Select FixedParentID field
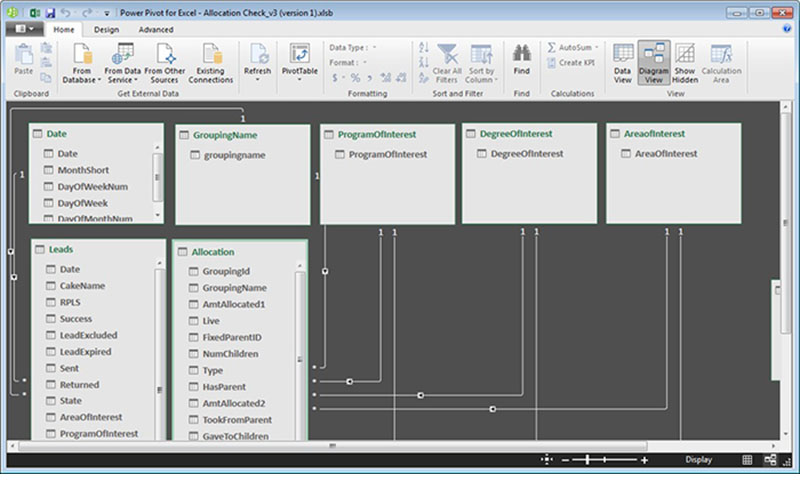Viewport: 800px width, 500px height. pos(232,337)
